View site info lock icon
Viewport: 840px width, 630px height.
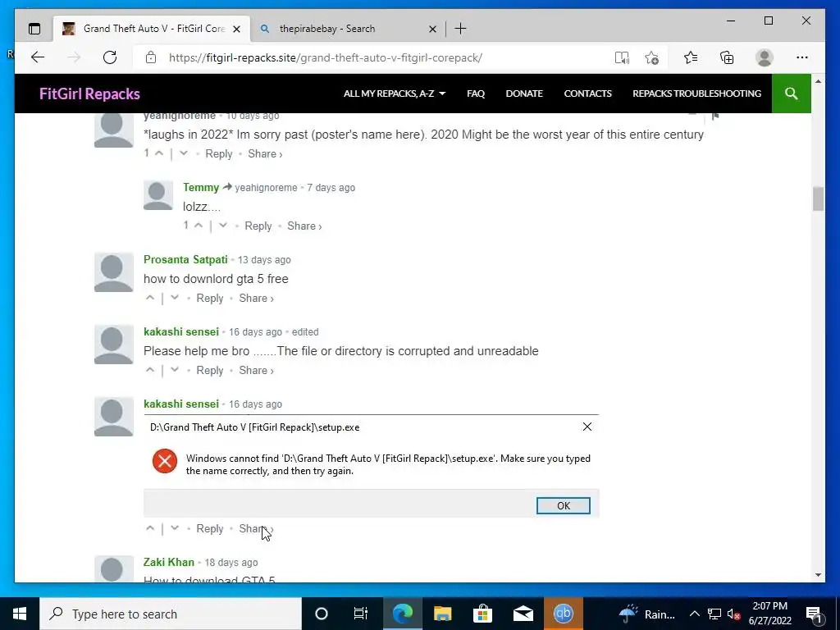click(x=151, y=57)
